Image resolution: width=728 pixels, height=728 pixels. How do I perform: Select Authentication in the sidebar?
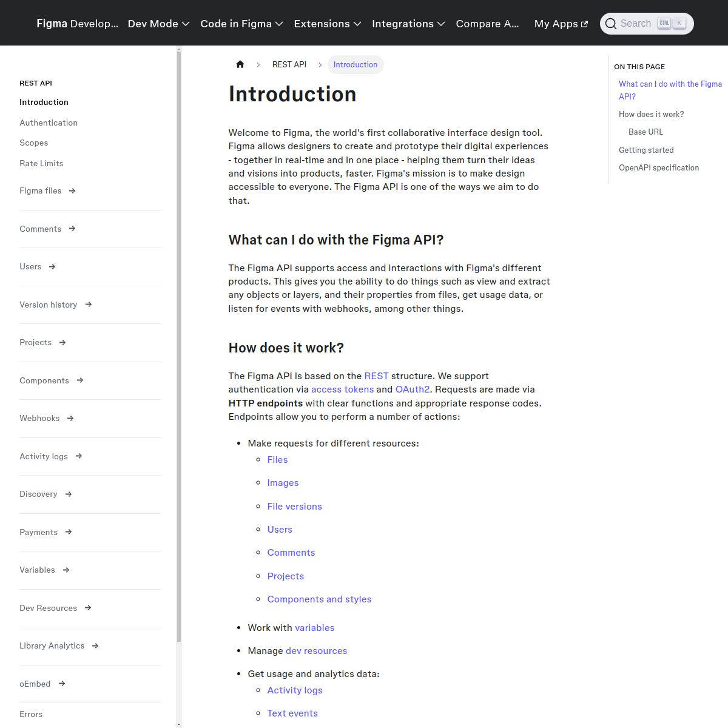pyautogui.click(x=49, y=123)
